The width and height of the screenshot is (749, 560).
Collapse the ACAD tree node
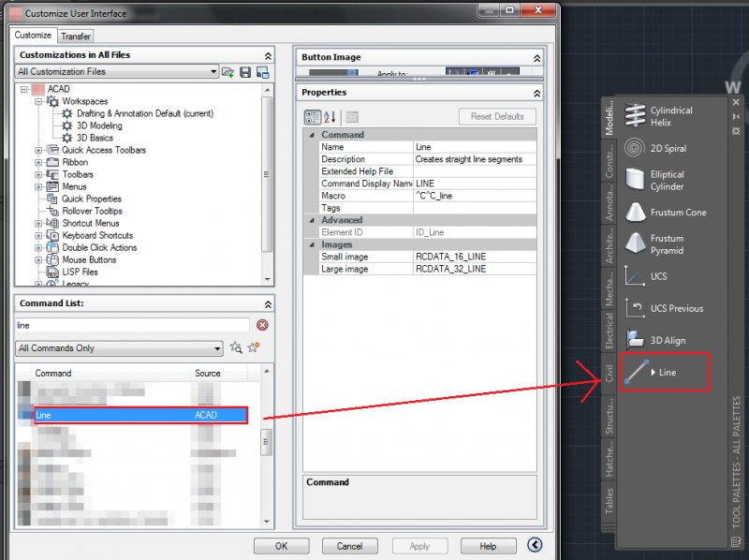pyautogui.click(x=24, y=89)
